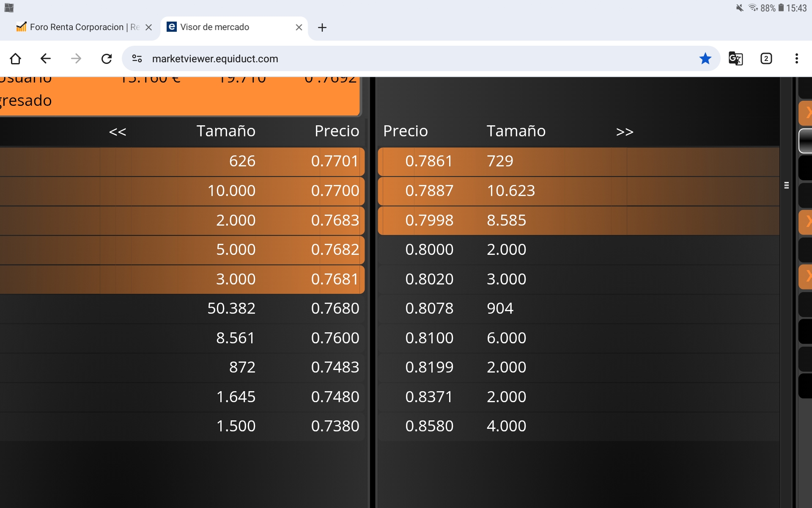Close the Foro Renta Corporacion tab
The width and height of the screenshot is (812, 508).
pos(149,27)
